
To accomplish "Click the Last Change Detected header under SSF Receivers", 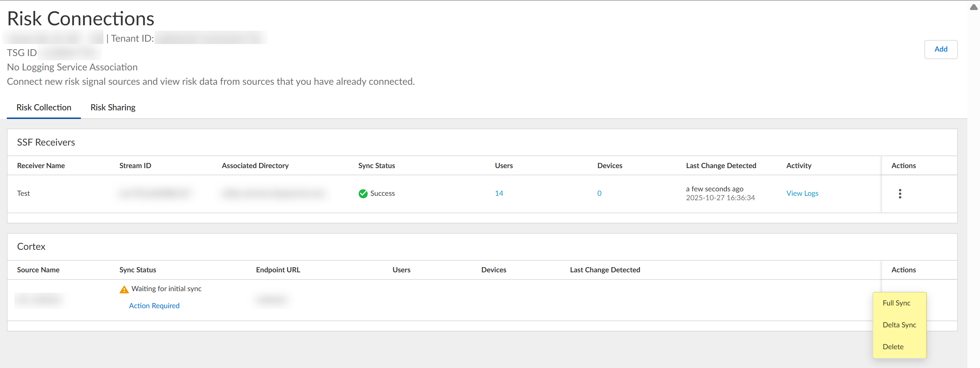I will [x=721, y=165].
